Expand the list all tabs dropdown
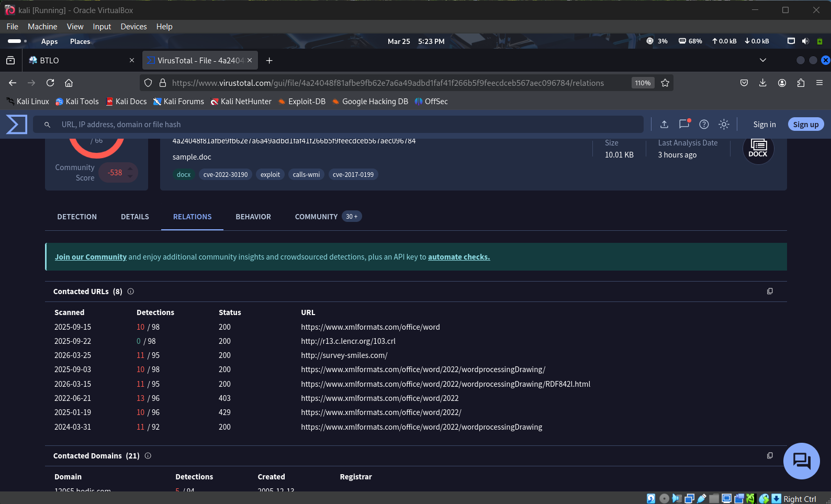 (763, 60)
